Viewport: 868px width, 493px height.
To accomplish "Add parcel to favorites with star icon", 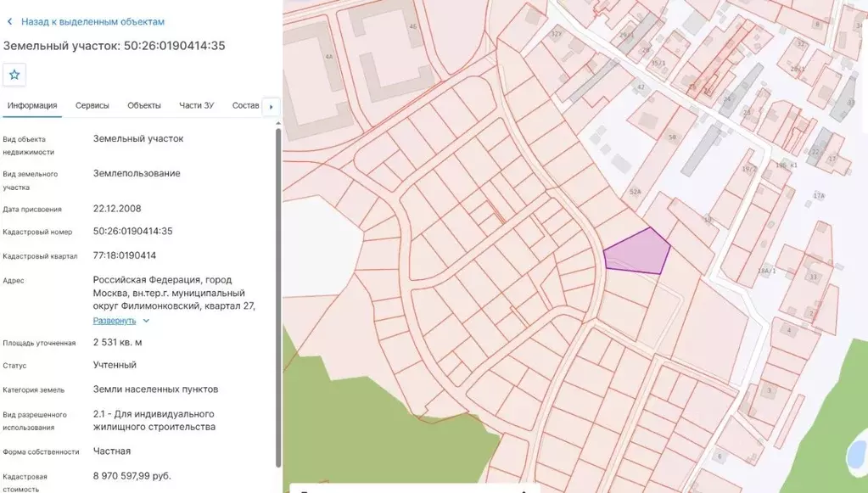I will pyautogui.click(x=14, y=75).
